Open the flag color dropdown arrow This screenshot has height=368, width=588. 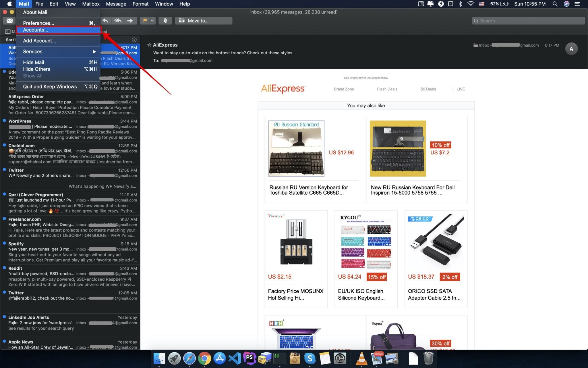[152, 21]
